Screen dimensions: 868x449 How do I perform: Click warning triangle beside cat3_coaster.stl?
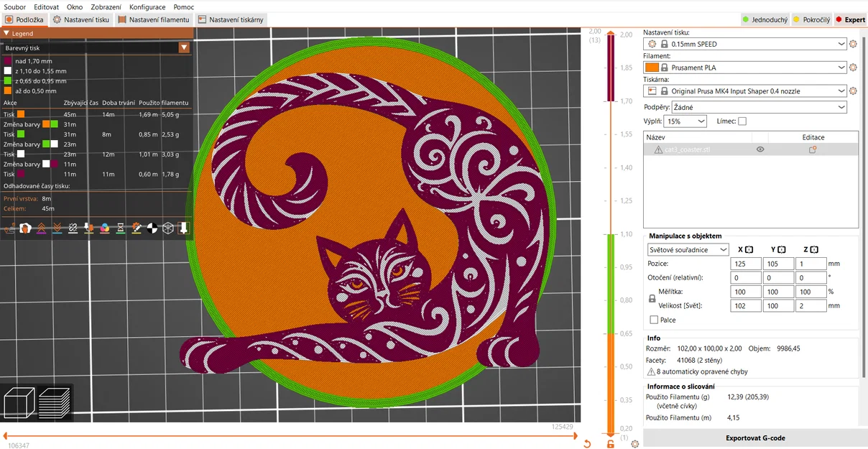[658, 149]
